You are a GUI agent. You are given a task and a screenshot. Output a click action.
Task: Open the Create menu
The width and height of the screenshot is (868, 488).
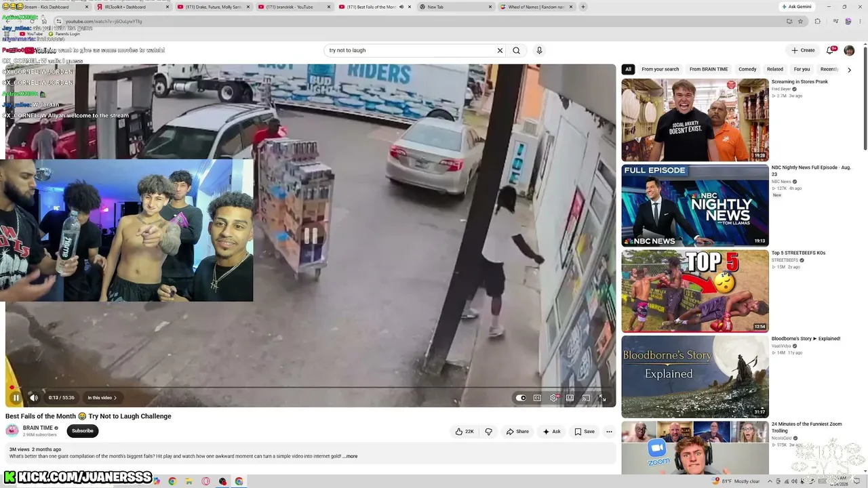[x=803, y=50]
